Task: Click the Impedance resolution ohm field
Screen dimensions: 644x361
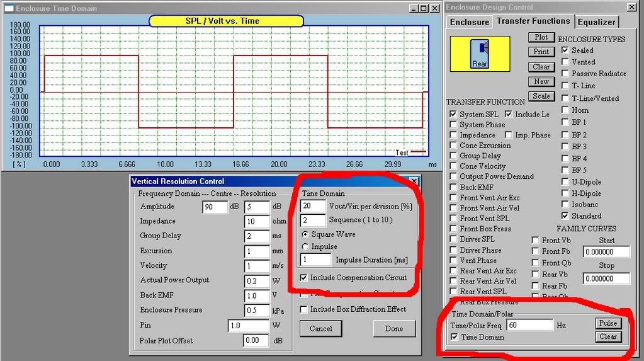Action: pos(257,222)
